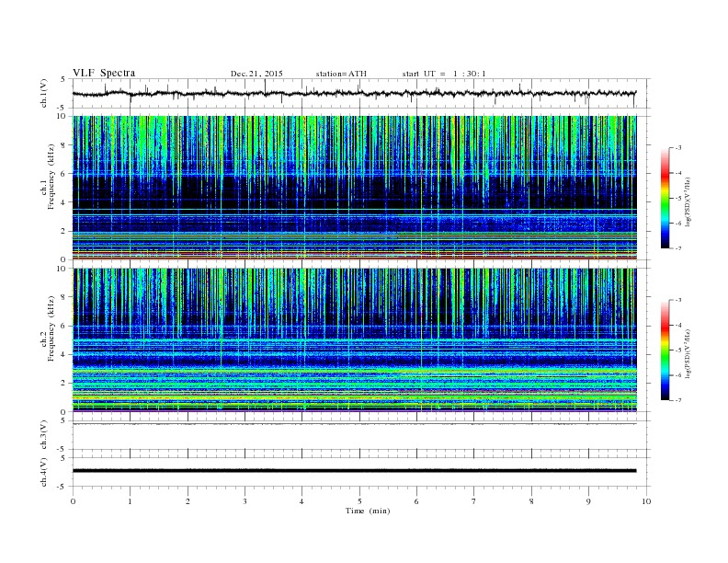Click the "3" tick on the time axis
Screen dimensions: 728x563
coord(245,501)
